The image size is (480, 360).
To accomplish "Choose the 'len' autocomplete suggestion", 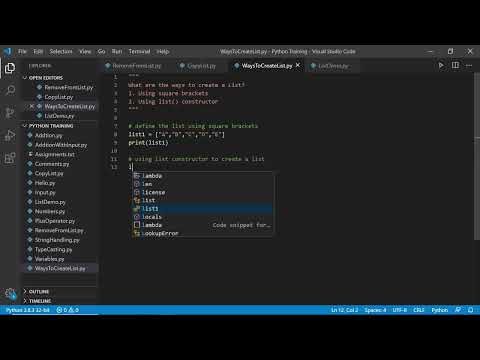I will pos(202,184).
